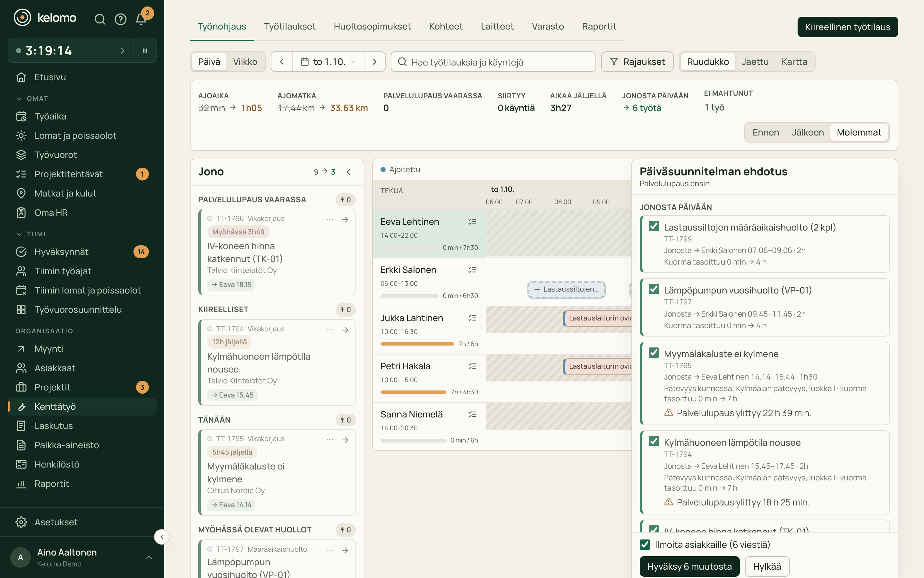The height and width of the screenshot is (578, 924).
Task: Click arrow on TT-1794 queue card
Action: [345, 330]
